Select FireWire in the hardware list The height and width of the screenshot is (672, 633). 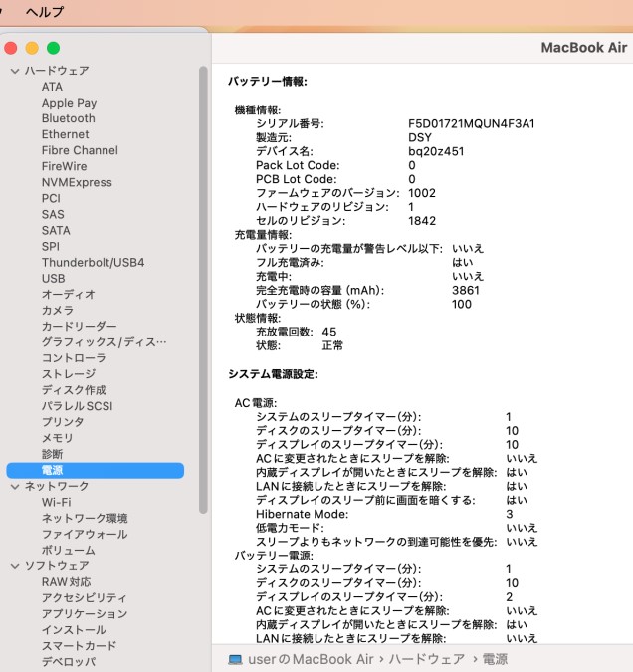pos(64,166)
